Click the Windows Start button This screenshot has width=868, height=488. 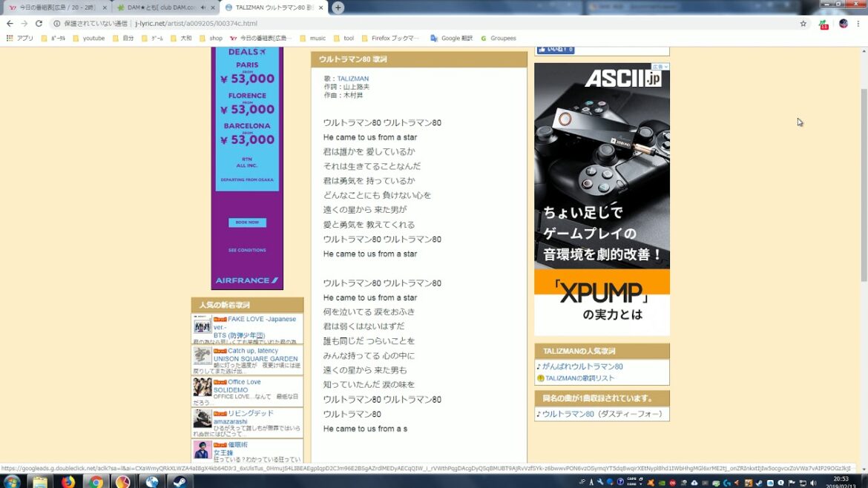[13, 481]
